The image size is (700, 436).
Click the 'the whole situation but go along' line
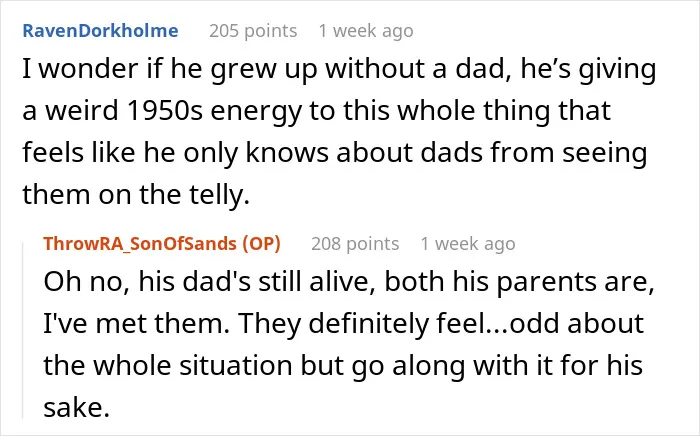pyautogui.click(x=343, y=366)
